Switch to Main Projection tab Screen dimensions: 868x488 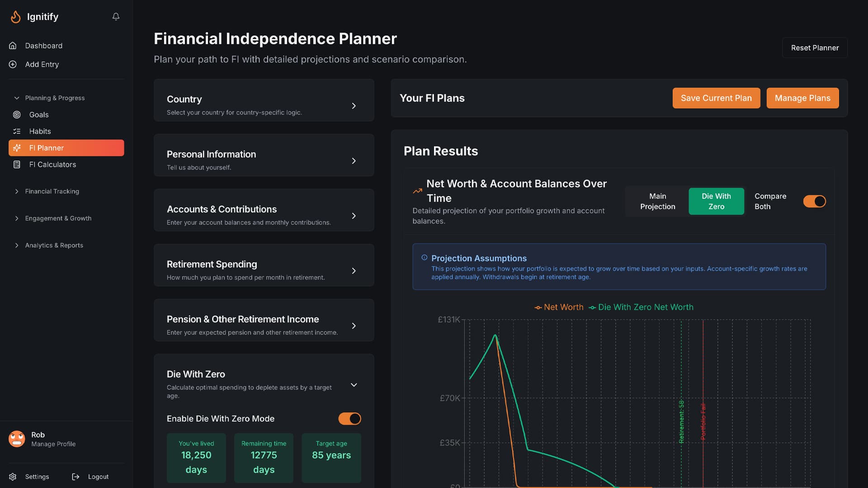click(657, 201)
